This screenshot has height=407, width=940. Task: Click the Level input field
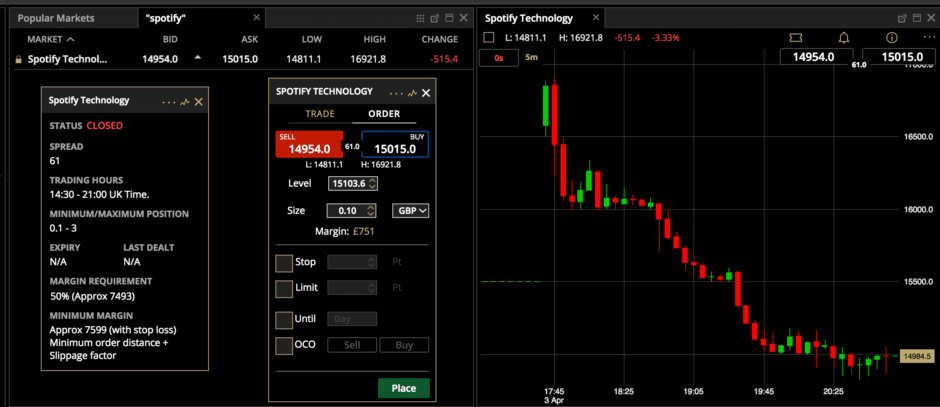click(x=353, y=183)
